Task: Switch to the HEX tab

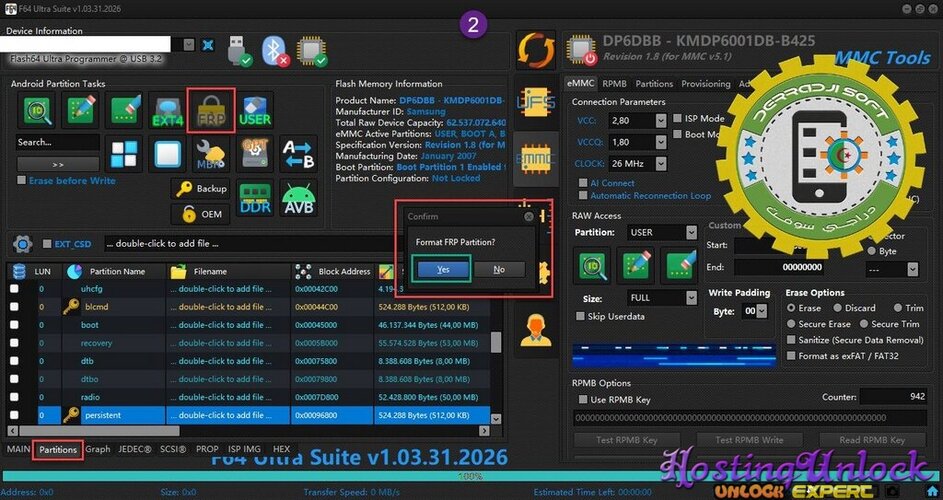Action: pyautogui.click(x=281, y=449)
